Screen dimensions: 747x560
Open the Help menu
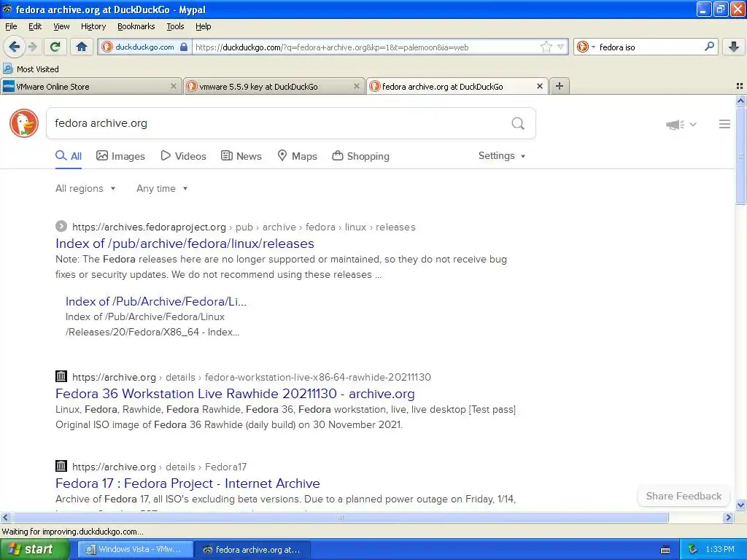pos(204,26)
